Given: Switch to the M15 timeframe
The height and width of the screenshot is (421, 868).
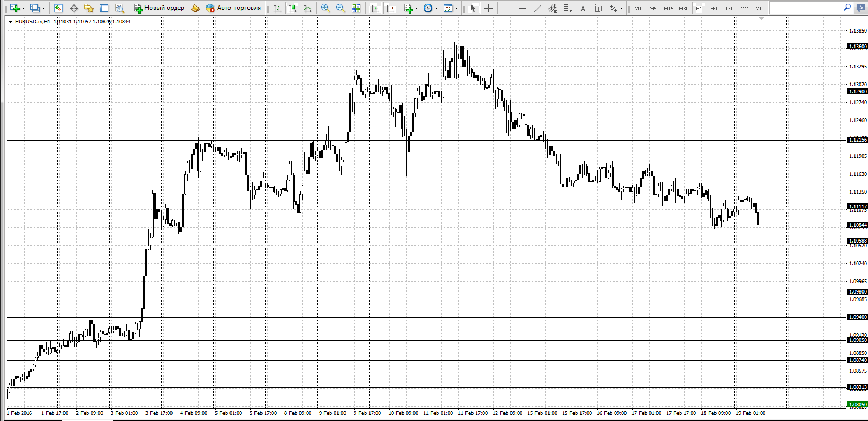Looking at the screenshot, I should point(668,8).
